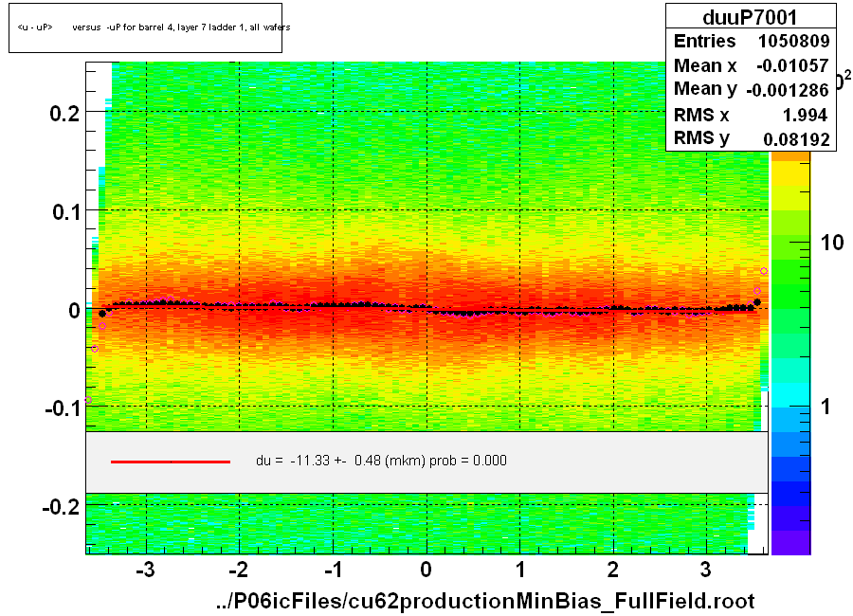The width and height of the screenshot is (853, 616).
Task: Click the x-axis label '-3'
Action: [145, 570]
